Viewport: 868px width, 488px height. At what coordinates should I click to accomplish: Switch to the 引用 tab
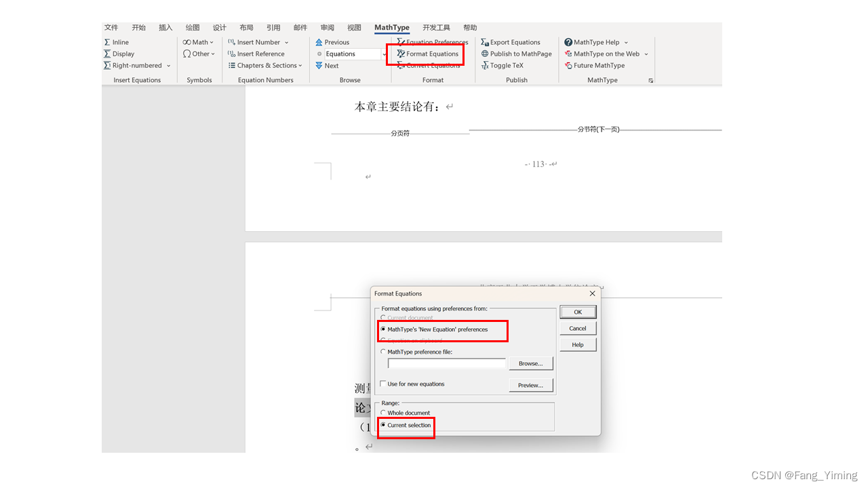click(x=273, y=28)
